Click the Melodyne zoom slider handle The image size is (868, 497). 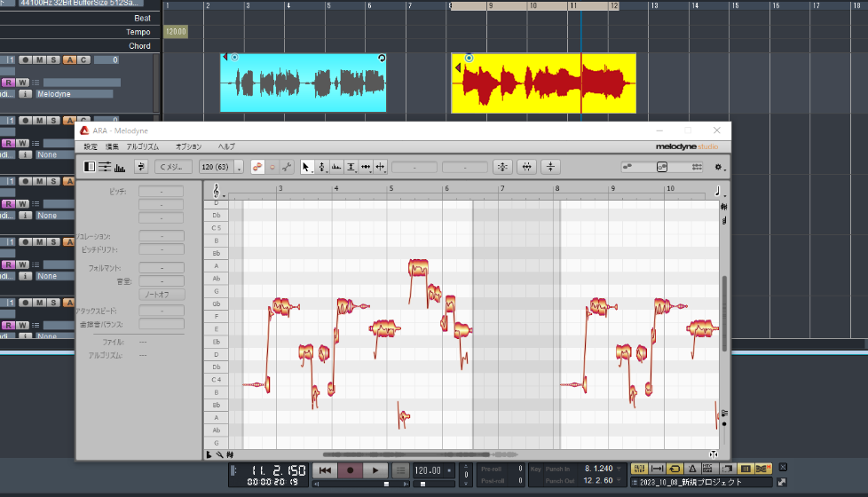tap(661, 167)
